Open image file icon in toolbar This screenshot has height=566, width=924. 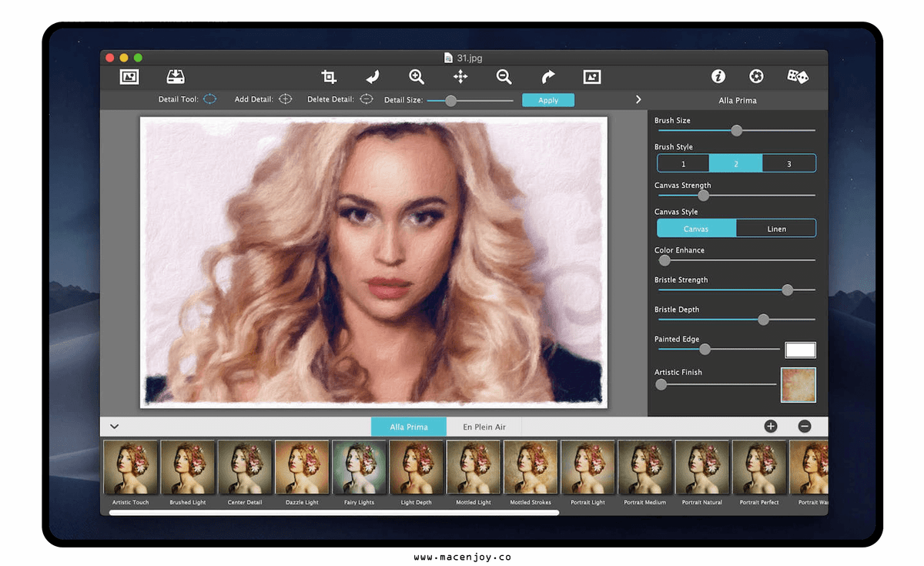point(129,76)
